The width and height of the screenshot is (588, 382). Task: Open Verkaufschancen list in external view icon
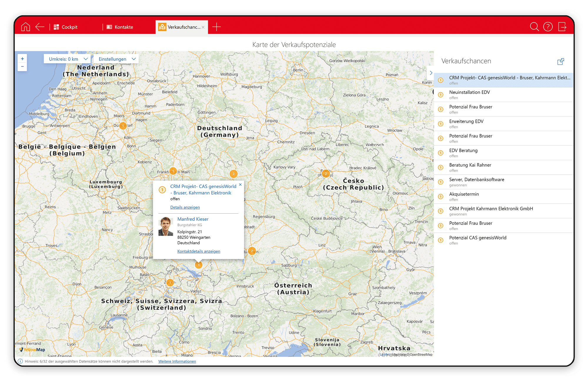tap(561, 61)
